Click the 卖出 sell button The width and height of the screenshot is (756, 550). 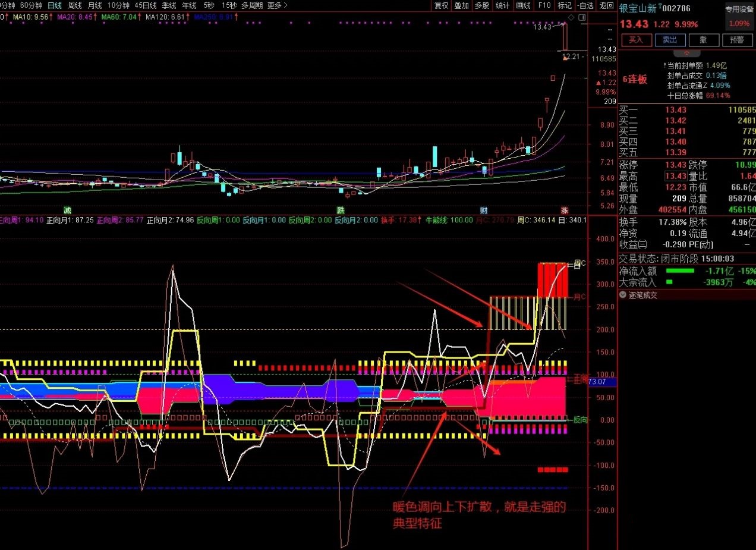click(670, 40)
